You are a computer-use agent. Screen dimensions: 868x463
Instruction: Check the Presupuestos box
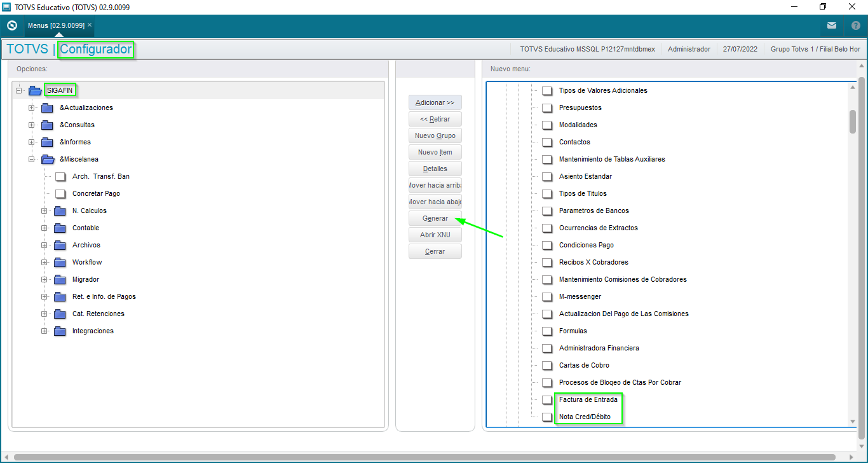(547, 107)
